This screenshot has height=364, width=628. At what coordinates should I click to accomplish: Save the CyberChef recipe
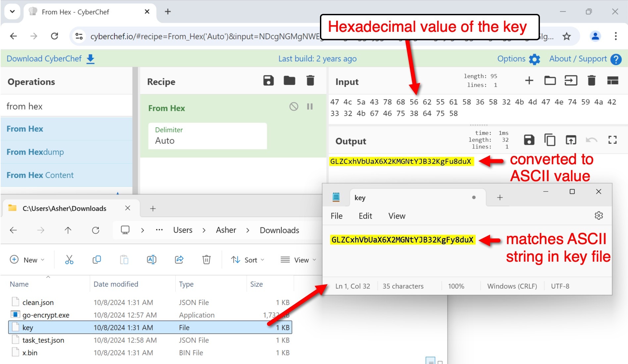click(x=268, y=80)
